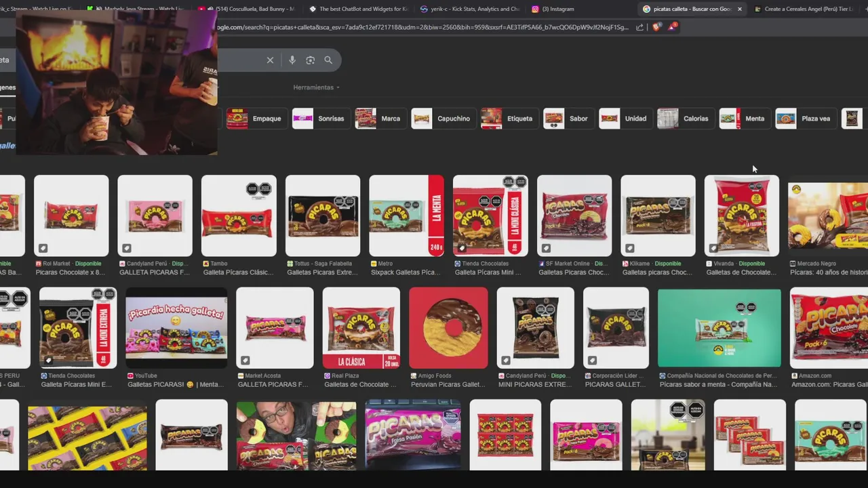Switch to the Marbely Jeva Stream tab

click(x=136, y=9)
